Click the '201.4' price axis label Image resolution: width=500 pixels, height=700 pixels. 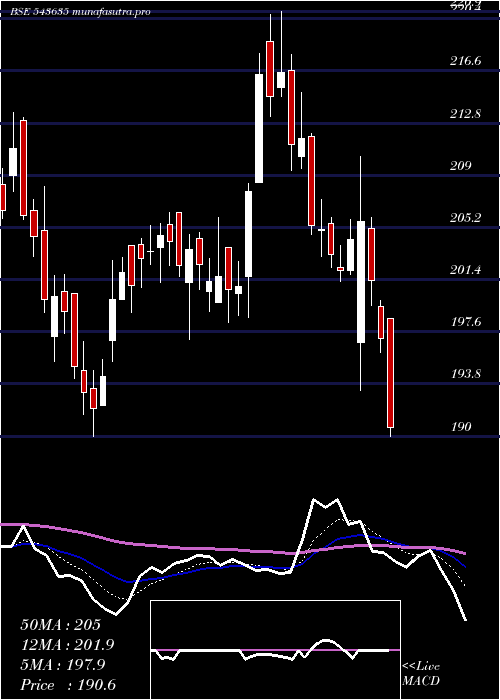click(466, 269)
